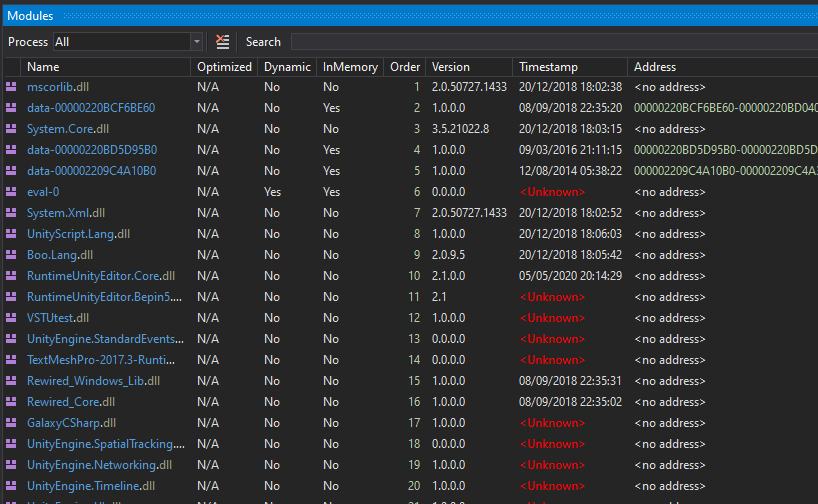Sort by the Name column header

click(x=105, y=67)
